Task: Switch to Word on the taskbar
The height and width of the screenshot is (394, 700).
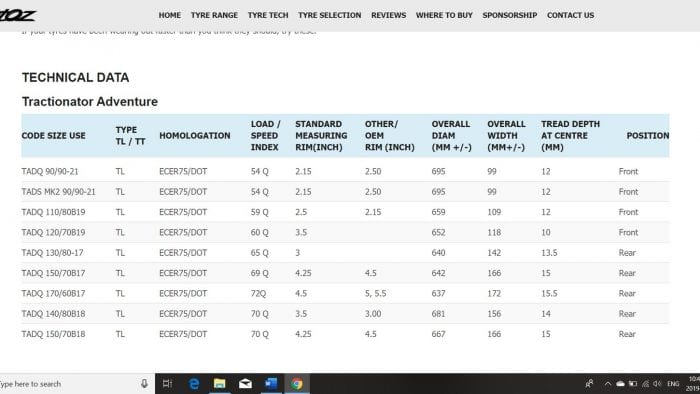Action: pos(271,384)
